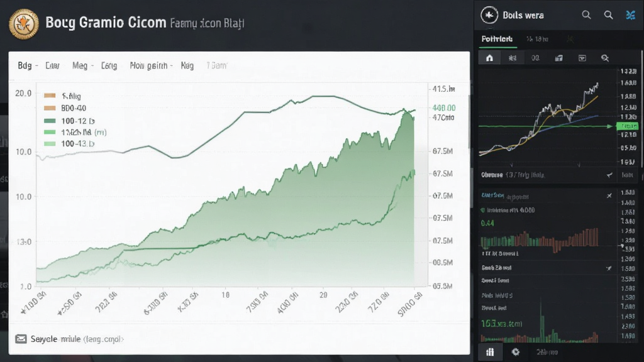Select the 'Nag' menu item
Screen dimensions: 644x362
[187, 65]
